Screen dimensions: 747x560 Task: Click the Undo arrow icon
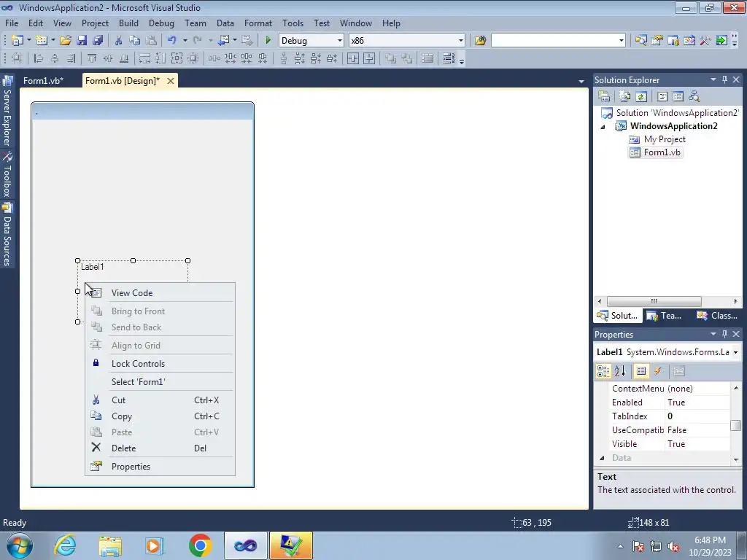(172, 41)
